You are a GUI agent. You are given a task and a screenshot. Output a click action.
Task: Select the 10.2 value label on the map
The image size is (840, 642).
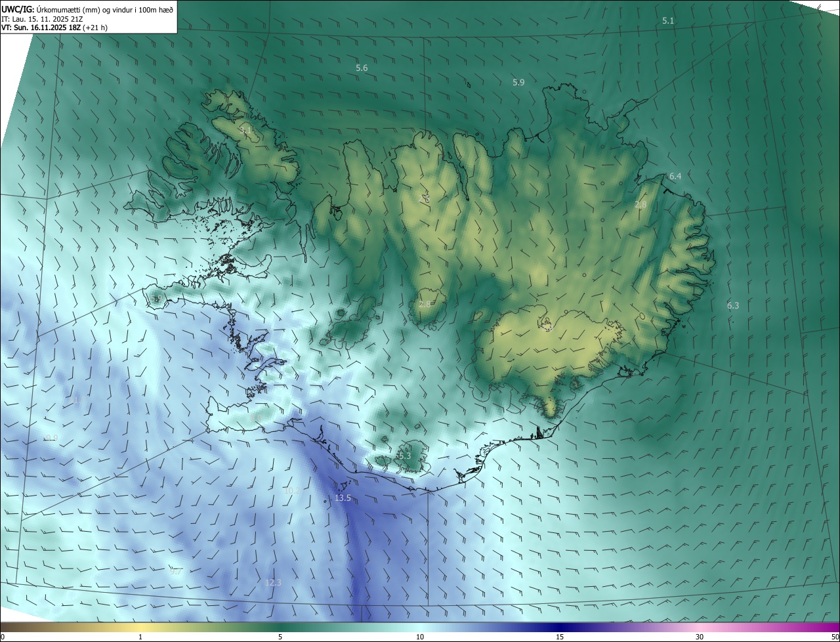pos(293,490)
